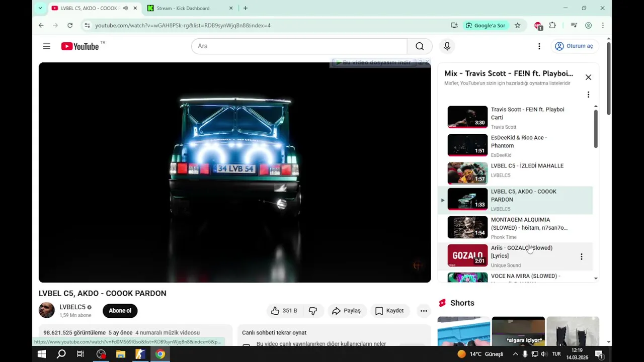644x362 pixels.
Task: Reload the current page
Action: (70, 25)
